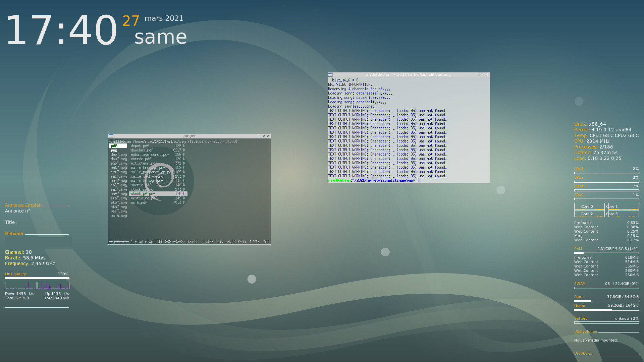Screen dimensions: 644x362
Task: Click the Xorg process row
Action: [606, 236]
